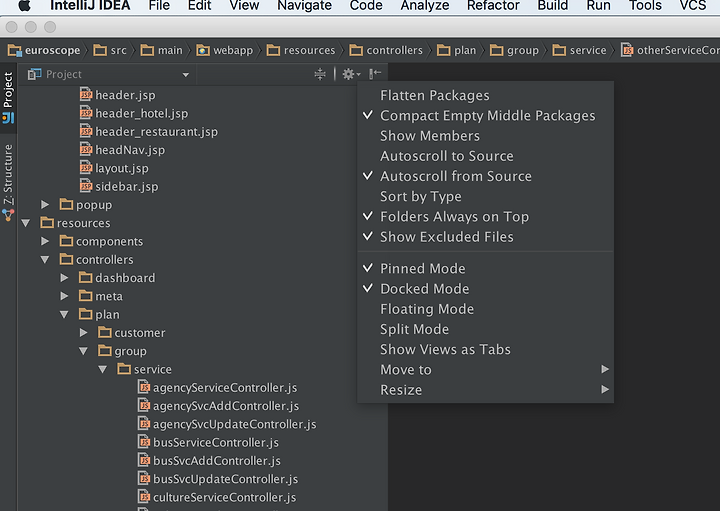
Task: Expand the meta folder
Action: [x=64, y=296]
